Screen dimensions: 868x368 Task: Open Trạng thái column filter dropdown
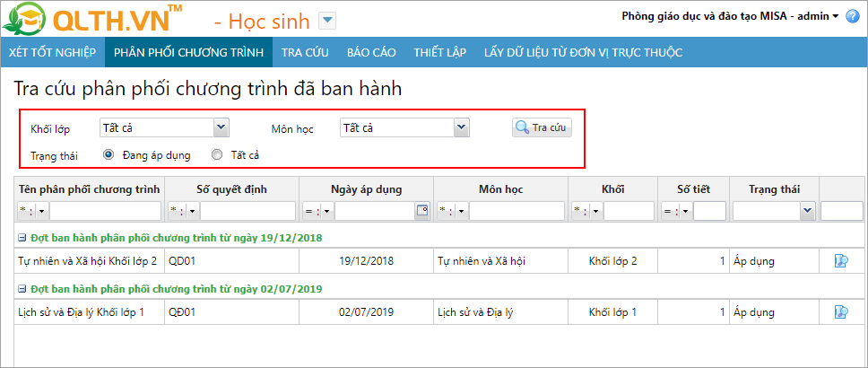[808, 211]
